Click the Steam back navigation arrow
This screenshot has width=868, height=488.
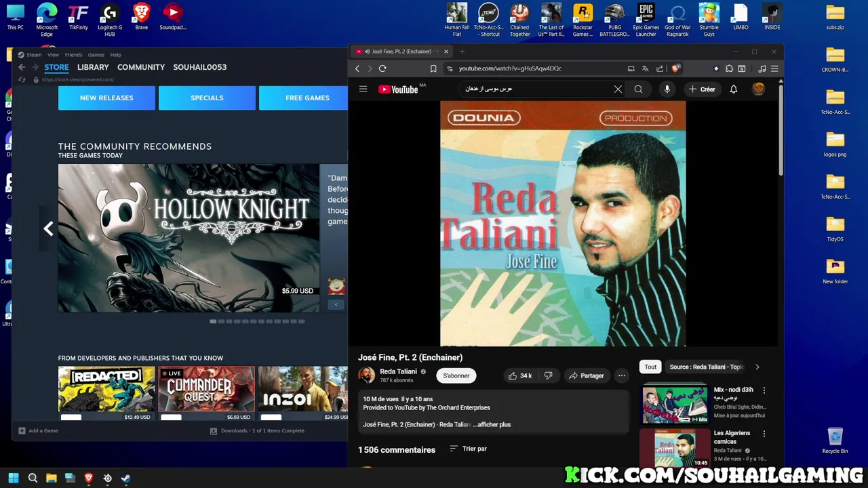coord(22,67)
